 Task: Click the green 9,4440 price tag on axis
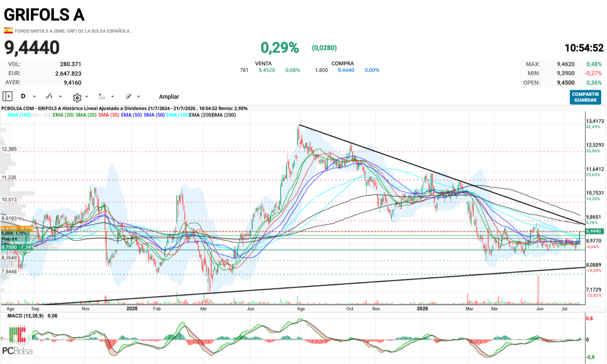[x=595, y=231]
